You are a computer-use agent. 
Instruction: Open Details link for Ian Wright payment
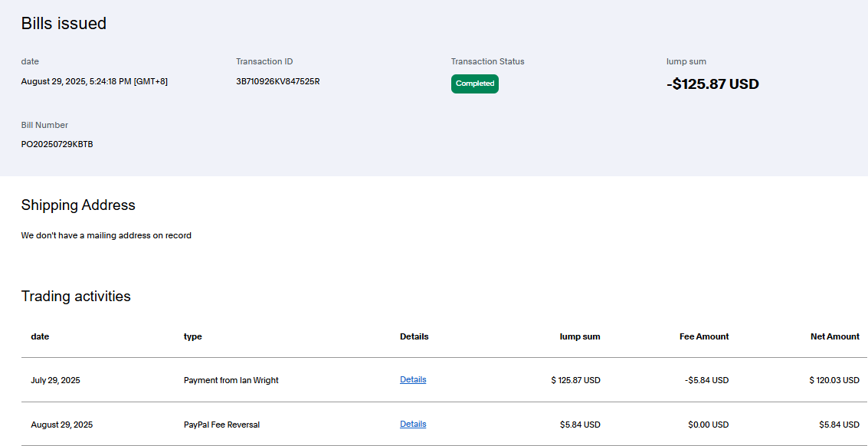click(413, 379)
